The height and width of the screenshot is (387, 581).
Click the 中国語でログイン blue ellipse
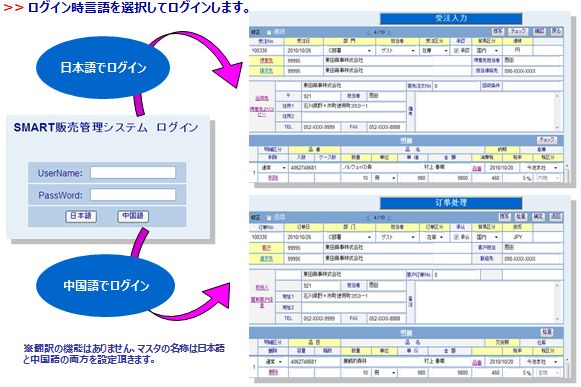pyautogui.click(x=105, y=285)
